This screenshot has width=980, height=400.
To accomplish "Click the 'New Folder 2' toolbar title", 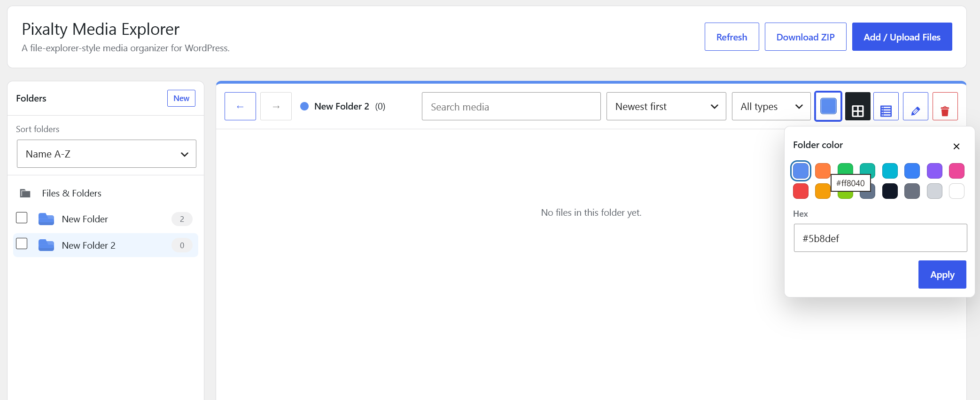I will [x=342, y=106].
